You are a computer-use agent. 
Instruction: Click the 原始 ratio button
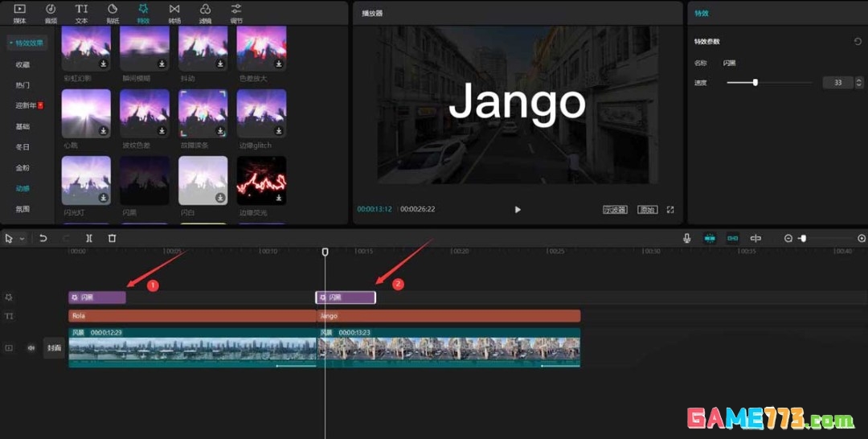[x=648, y=210]
